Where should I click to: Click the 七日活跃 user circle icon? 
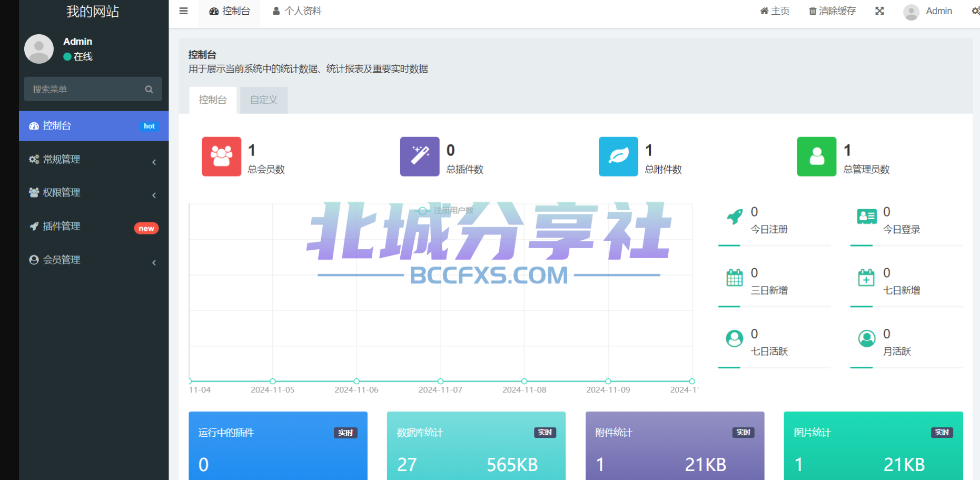pos(735,338)
